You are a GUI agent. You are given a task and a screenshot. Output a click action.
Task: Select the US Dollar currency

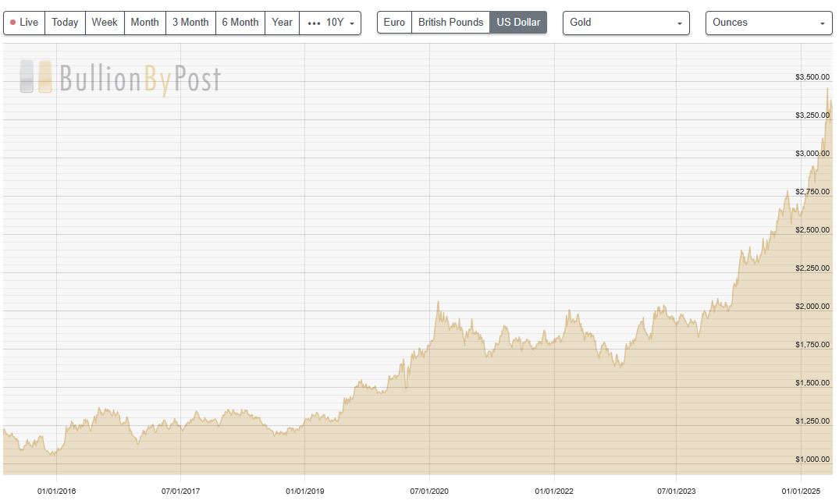pos(518,23)
